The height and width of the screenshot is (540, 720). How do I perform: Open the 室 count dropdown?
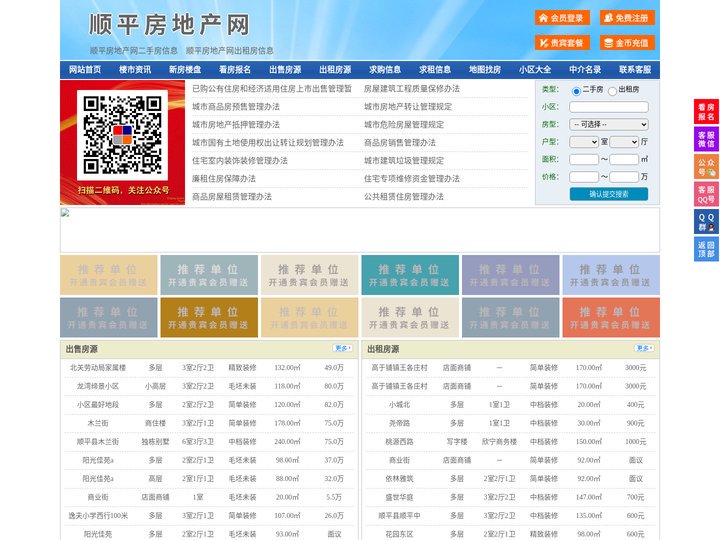tap(584, 142)
